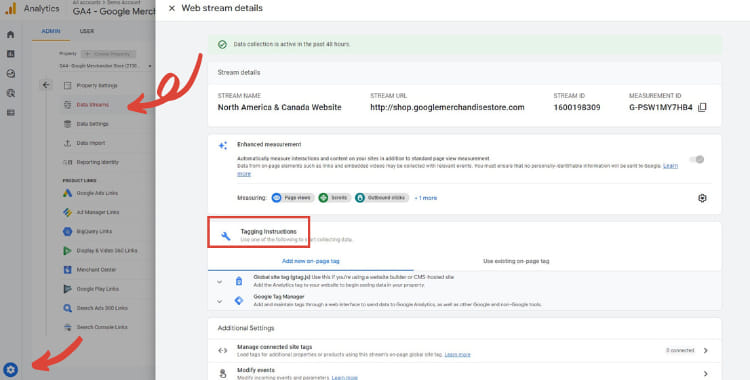Image resolution: width=750 pixels, height=380 pixels.
Task: Expand the Global site tag (gtag.js) section
Action: (x=220, y=281)
